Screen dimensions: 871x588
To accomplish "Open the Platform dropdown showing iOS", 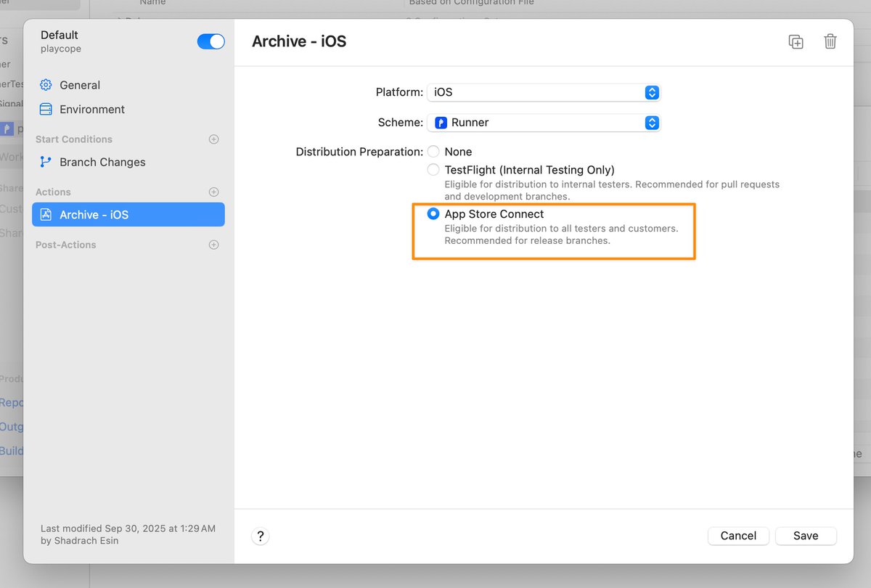I will 544,92.
